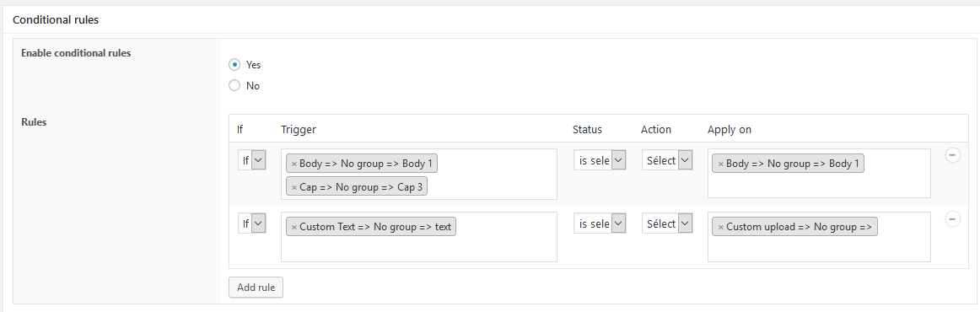The image size is (980, 312).
Task: Click empty area of second Apply on field
Action: 819,250
